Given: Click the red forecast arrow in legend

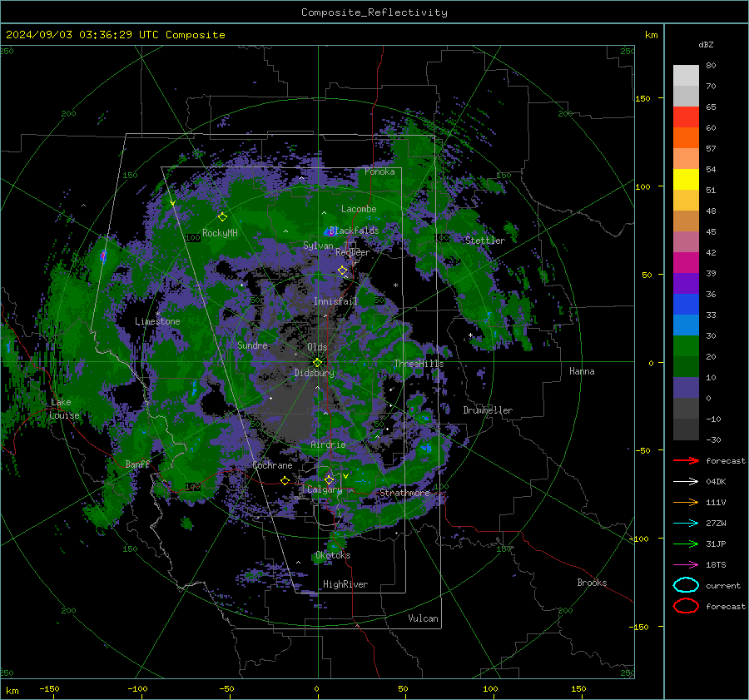Looking at the screenshot, I should (686, 460).
